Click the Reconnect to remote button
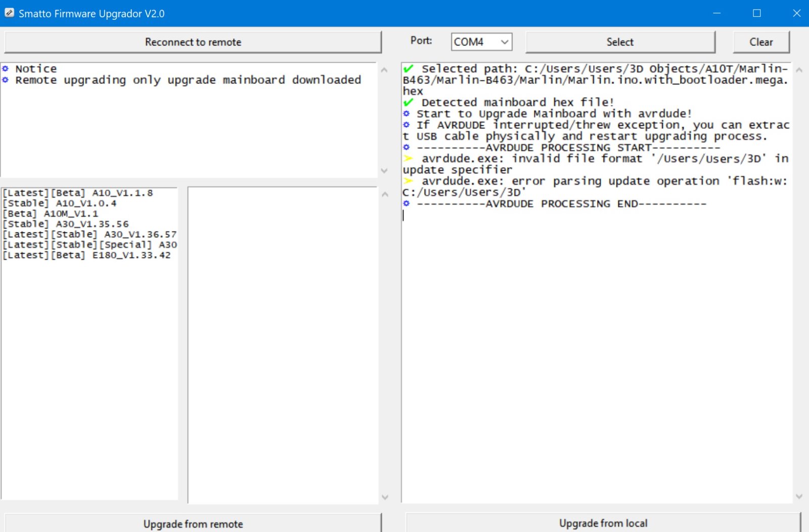Image resolution: width=809 pixels, height=532 pixels. point(193,42)
